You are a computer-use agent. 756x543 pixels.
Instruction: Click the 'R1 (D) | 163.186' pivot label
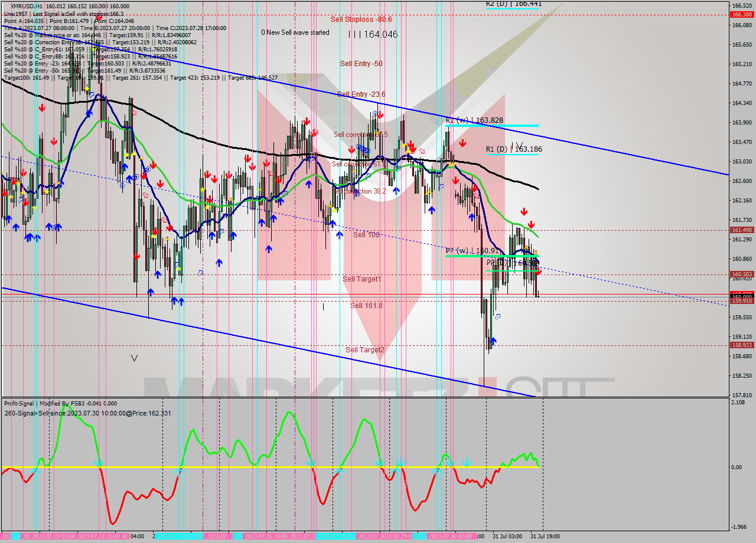coord(513,149)
